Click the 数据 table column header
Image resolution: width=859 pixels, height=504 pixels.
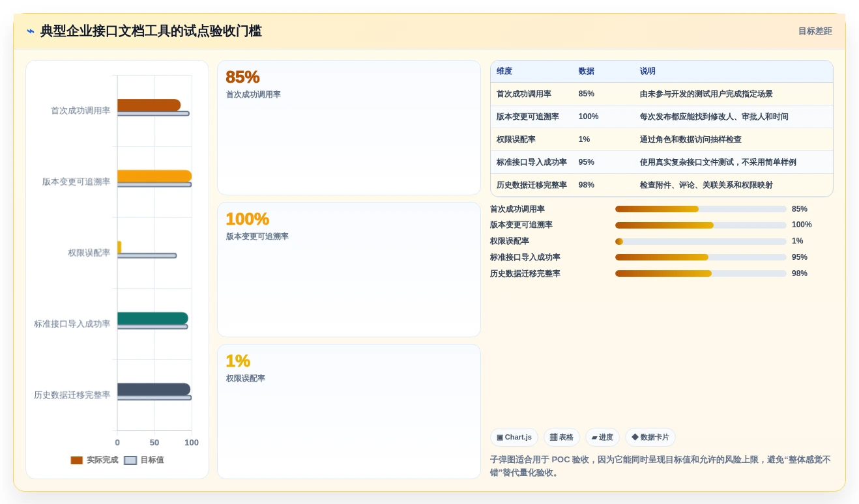pyautogui.click(x=587, y=72)
